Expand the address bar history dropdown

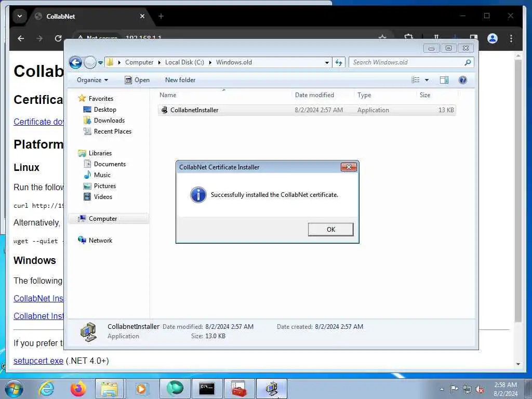327,63
